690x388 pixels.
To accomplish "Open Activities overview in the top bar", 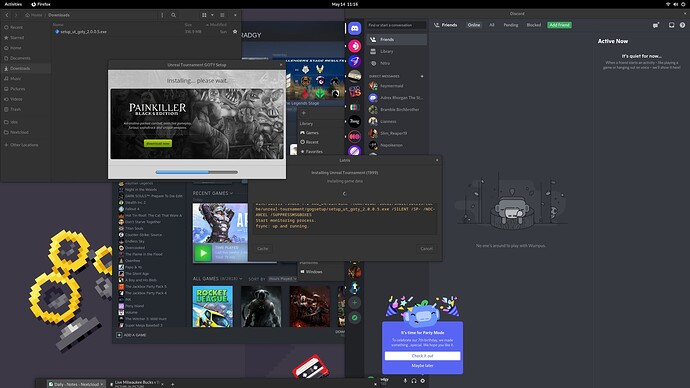I will click(x=13, y=4).
